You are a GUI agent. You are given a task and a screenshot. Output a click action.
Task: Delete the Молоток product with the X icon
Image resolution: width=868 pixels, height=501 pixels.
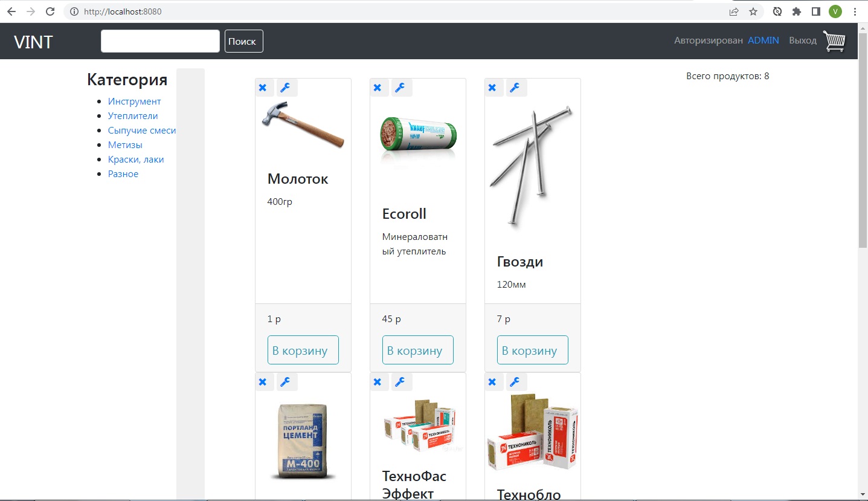(x=263, y=88)
